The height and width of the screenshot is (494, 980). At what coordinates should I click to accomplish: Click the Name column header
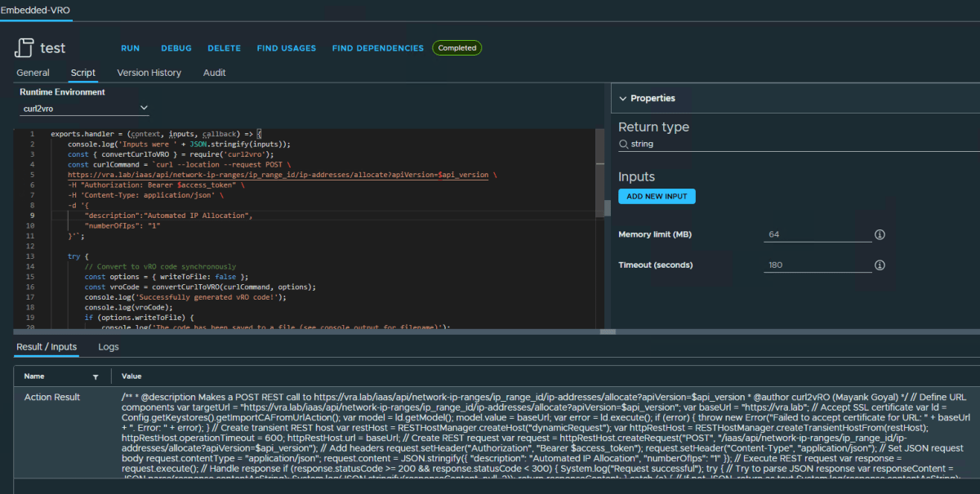point(34,376)
